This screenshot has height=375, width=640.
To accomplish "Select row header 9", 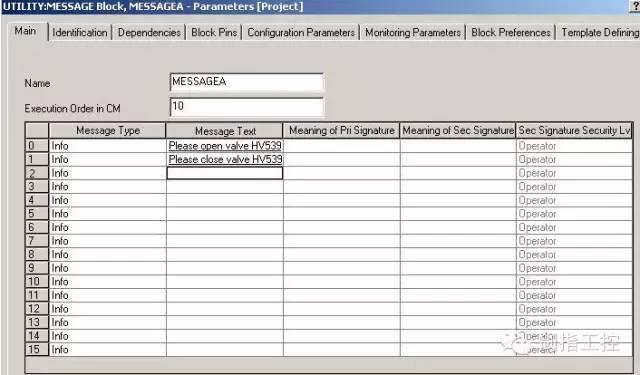I will click(37, 268).
